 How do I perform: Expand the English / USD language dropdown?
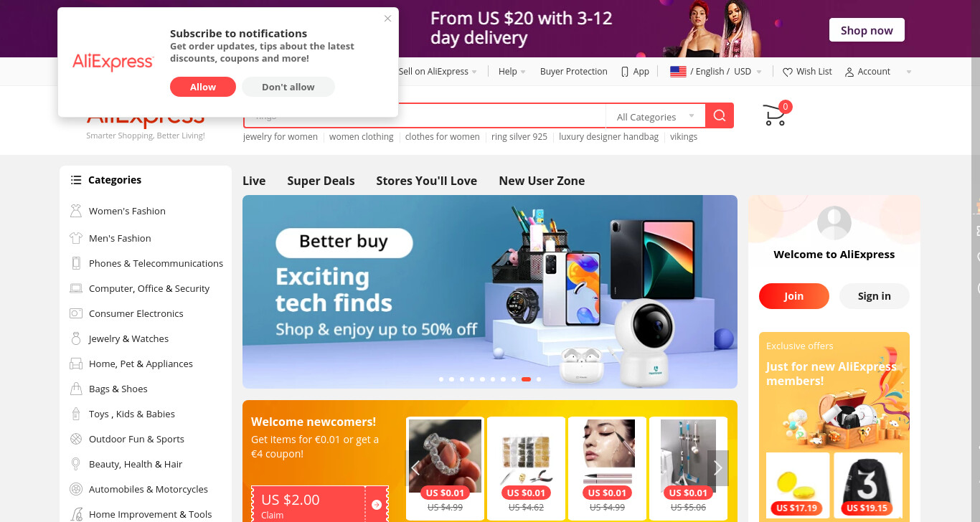pos(716,72)
